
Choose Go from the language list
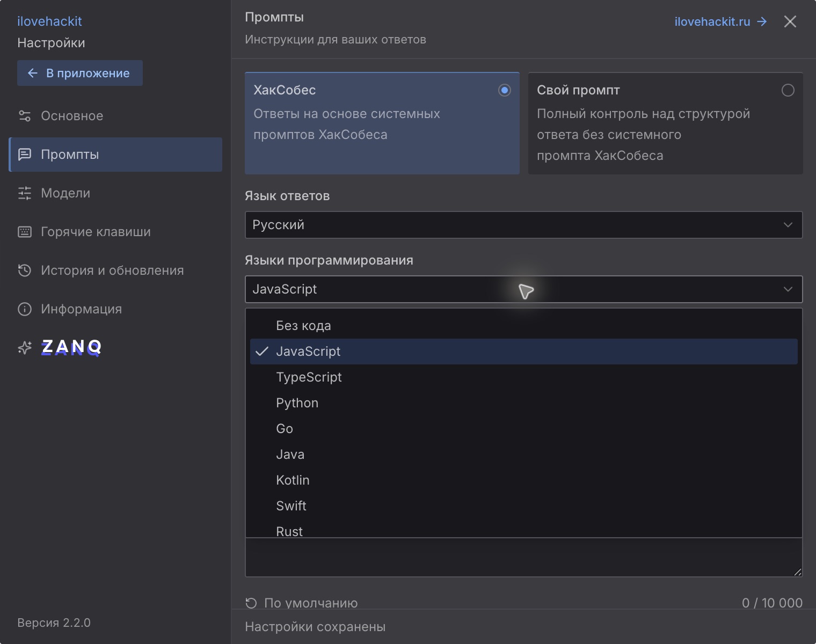[523, 429]
